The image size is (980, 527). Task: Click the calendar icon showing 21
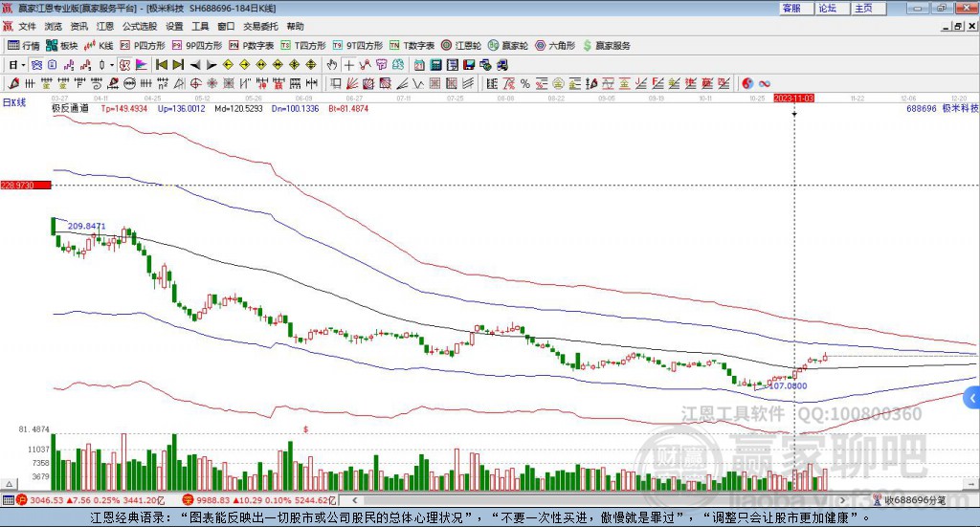pos(419,65)
